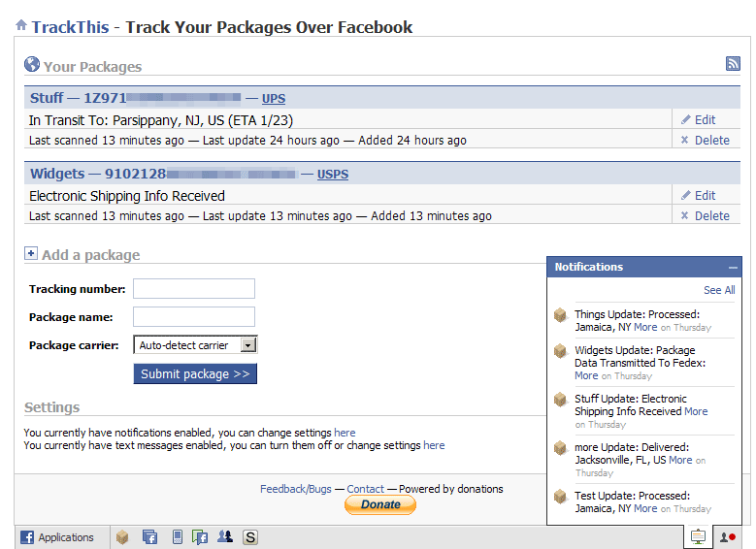
Task: Click the package box icon in bottom bar
Action: (122, 536)
